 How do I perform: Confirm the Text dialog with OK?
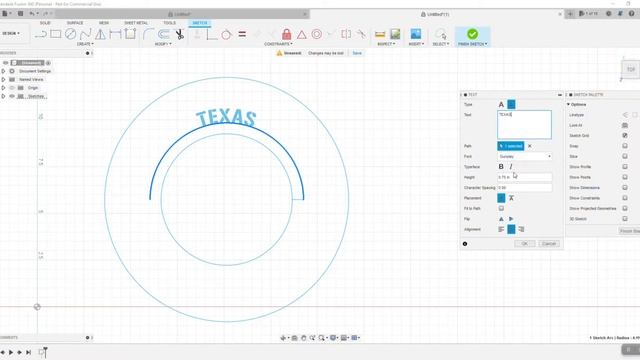point(524,244)
